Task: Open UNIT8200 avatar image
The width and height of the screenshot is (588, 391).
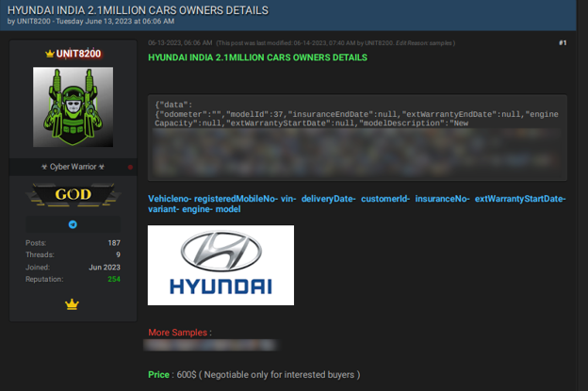Action: pos(73,106)
